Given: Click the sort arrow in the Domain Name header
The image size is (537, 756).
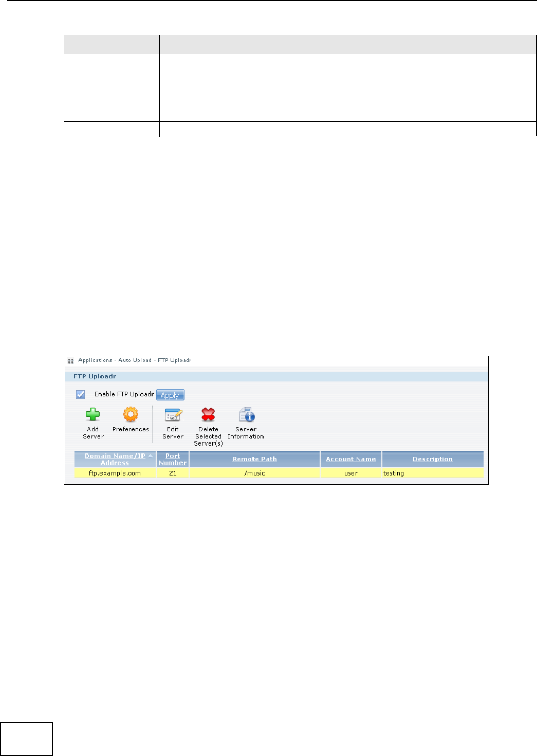Looking at the screenshot, I should (150, 456).
